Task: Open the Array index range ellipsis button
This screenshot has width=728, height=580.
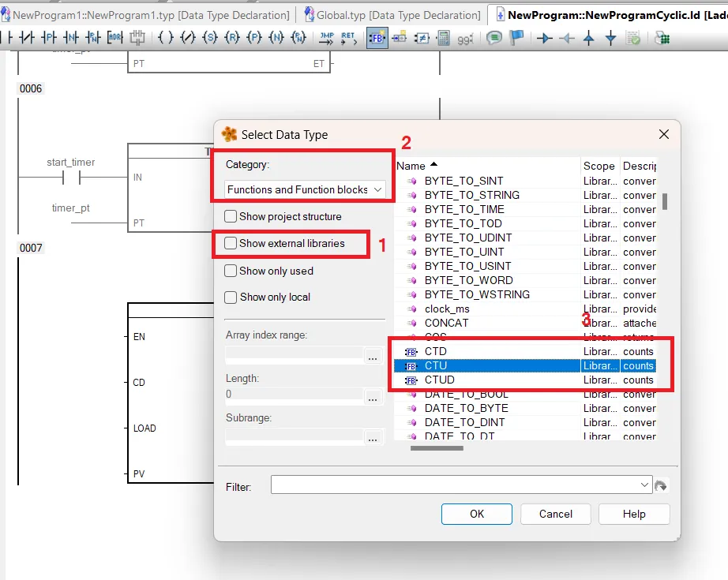Action: tap(373, 355)
